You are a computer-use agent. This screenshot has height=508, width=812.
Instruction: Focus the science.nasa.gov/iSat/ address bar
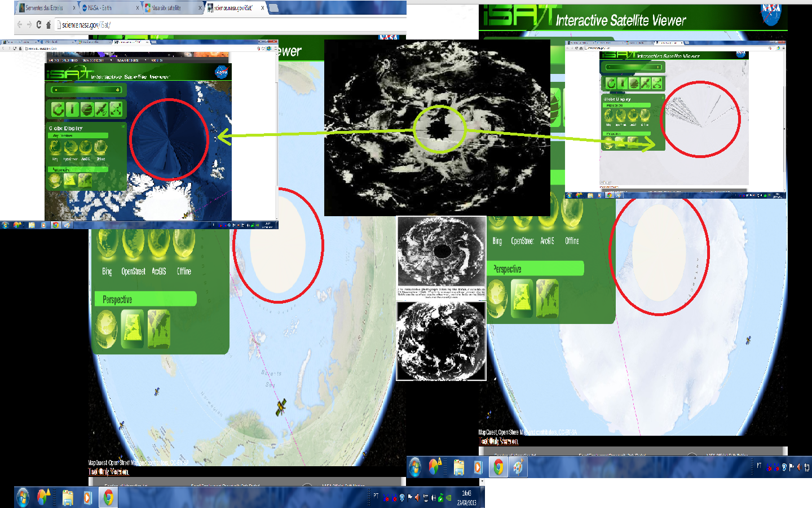(231, 25)
